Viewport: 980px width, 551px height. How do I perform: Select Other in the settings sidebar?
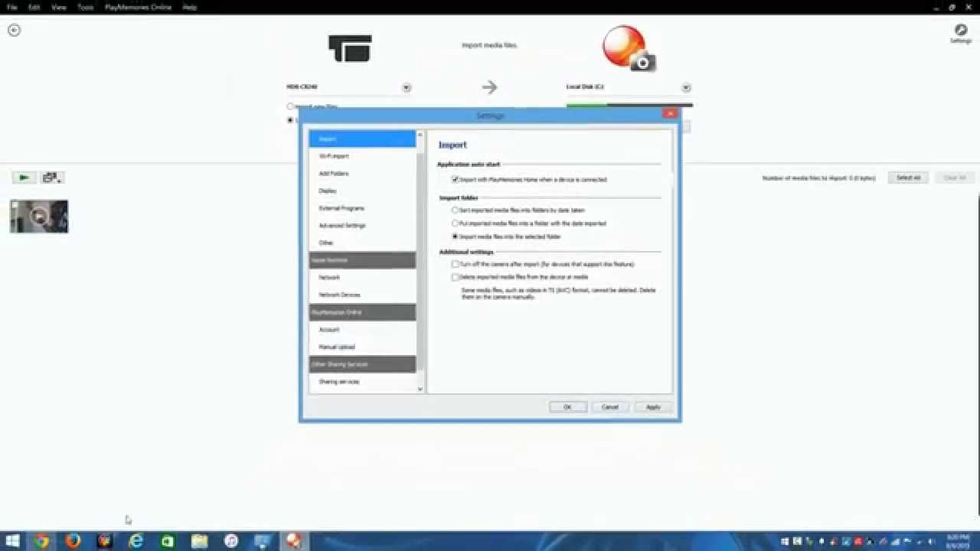click(x=362, y=243)
